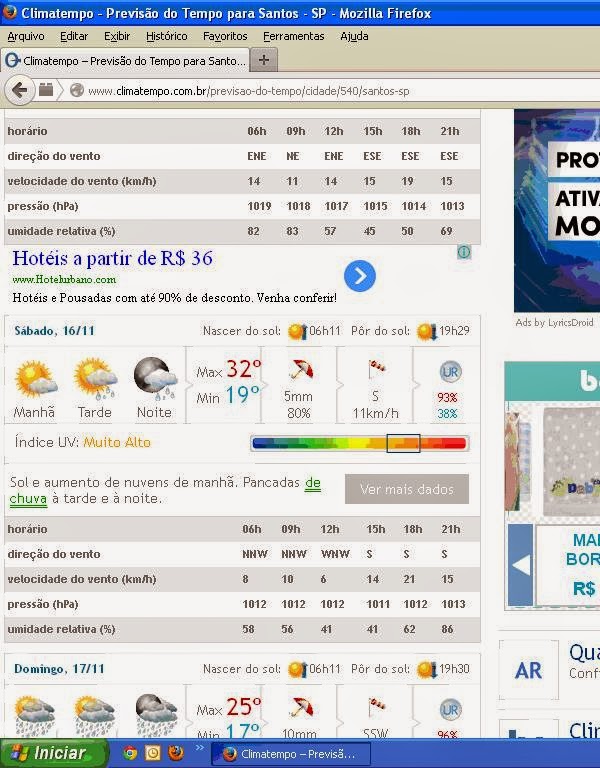Open the Exibir menu
600x768 pixels.
click(x=117, y=36)
